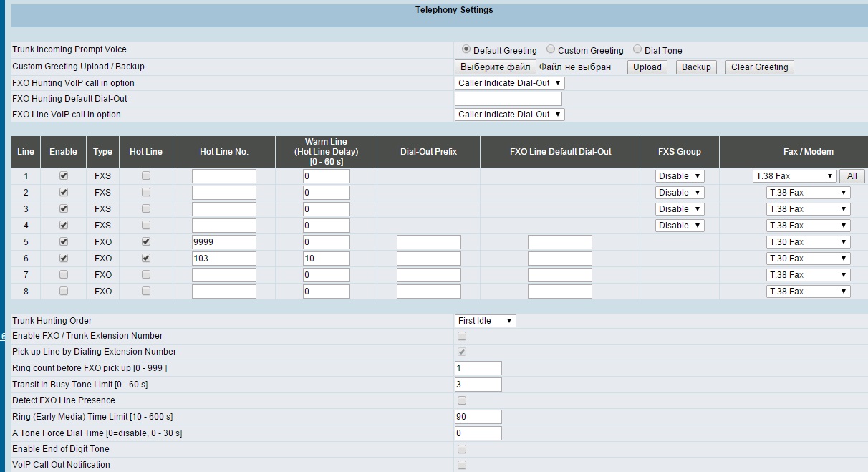Click the Hot Line No. field containing 9999
The width and height of the screenshot is (868, 472).
223,242
